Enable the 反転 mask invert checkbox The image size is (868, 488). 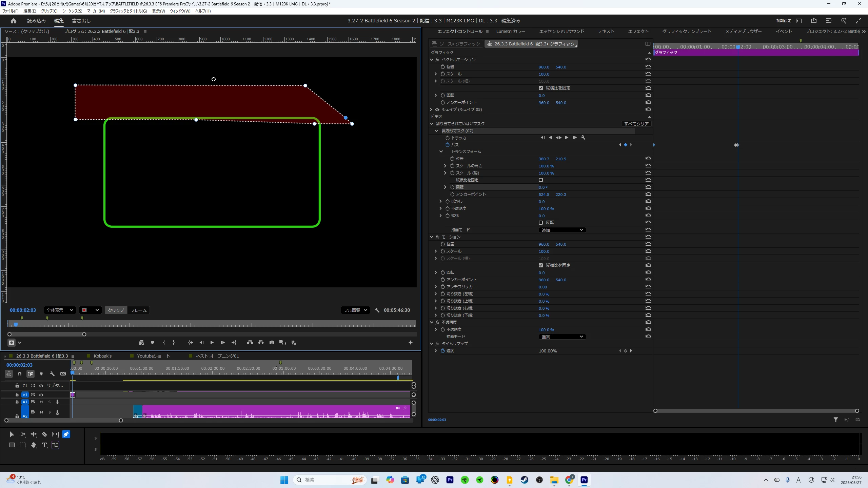click(x=541, y=223)
